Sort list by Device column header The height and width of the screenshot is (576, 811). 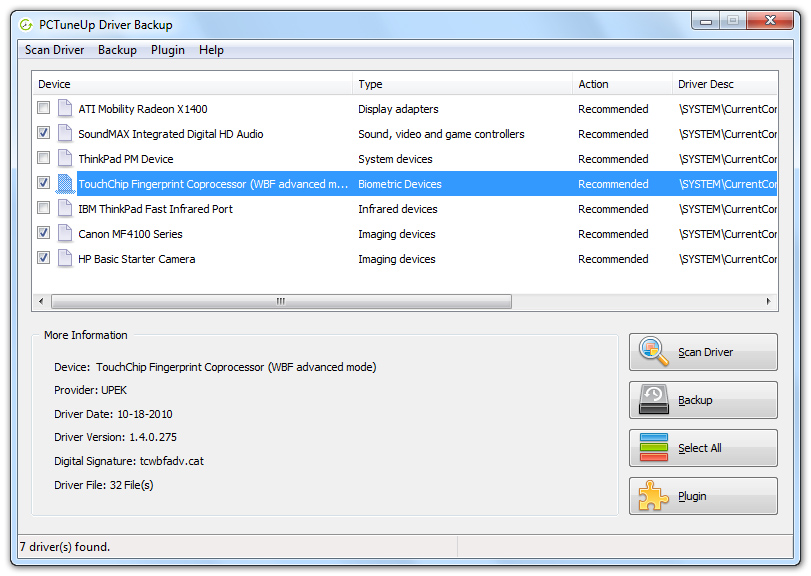coord(192,84)
